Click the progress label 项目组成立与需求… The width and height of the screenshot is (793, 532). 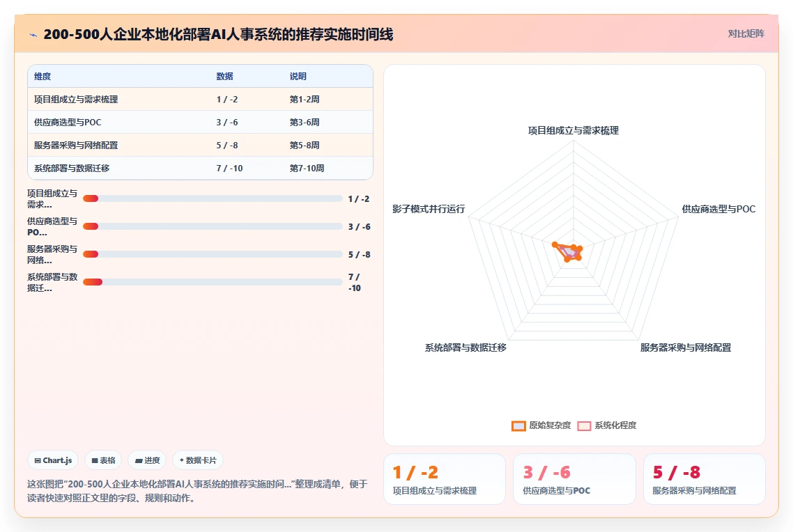(x=52, y=199)
